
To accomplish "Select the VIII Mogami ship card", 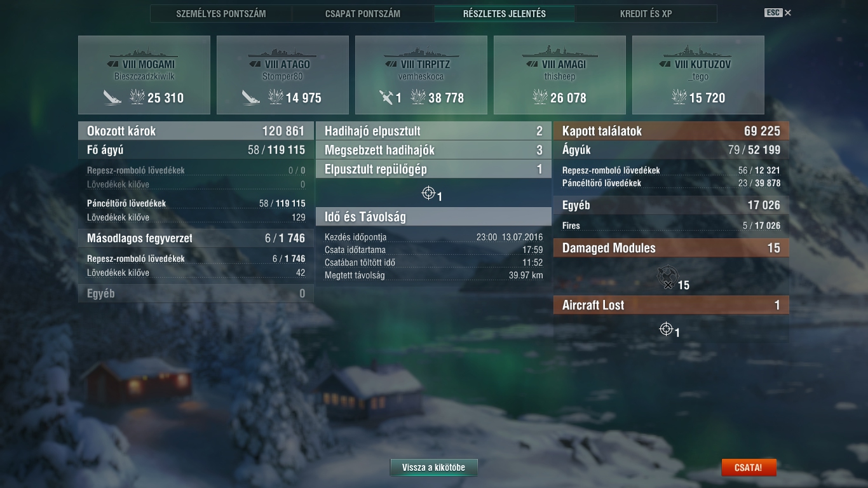I will [144, 75].
